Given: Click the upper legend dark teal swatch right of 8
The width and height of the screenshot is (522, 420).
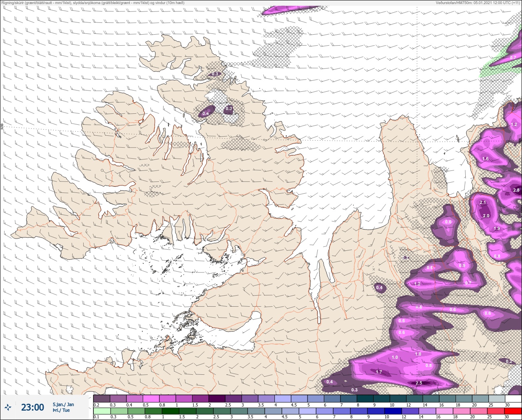Looking at the screenshot, I should coord(365,398).
